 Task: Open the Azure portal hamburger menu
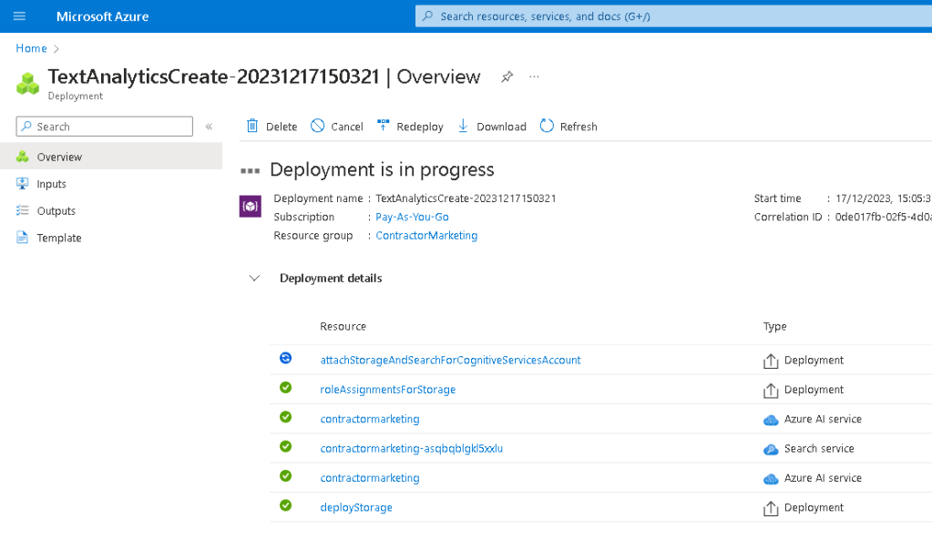pyautogui.click(x=19, y=16)
